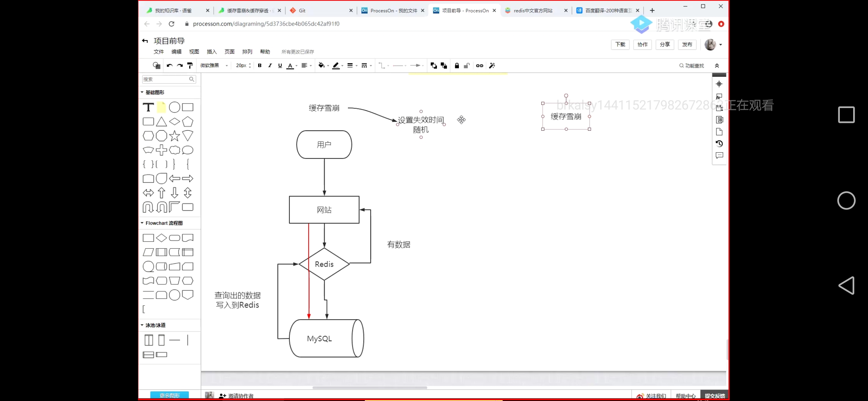868x401 pixels.
Task: Toggle italic text formatting
Action: pos(270,66)
